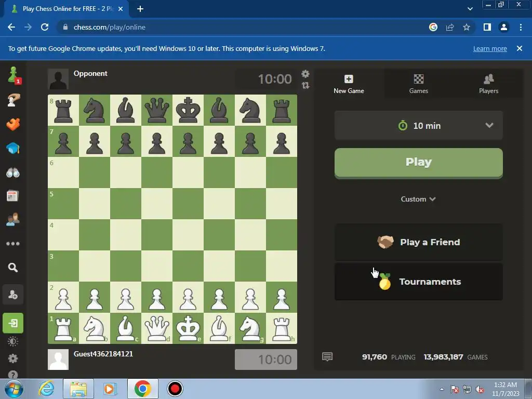Select the white knight on g1
Image resolution: width=532 pixels, height=399 pixels.
tap(250, 328)
